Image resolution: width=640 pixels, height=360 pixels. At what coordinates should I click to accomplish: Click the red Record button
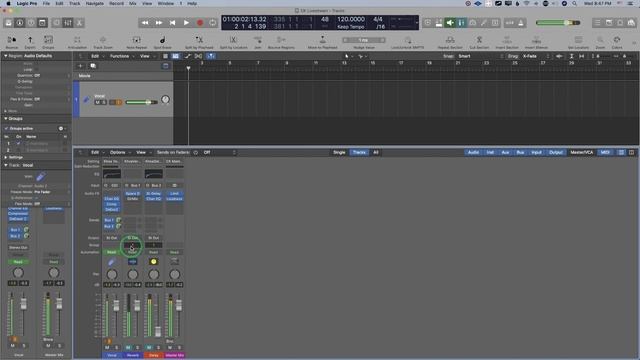pos(200,23)
